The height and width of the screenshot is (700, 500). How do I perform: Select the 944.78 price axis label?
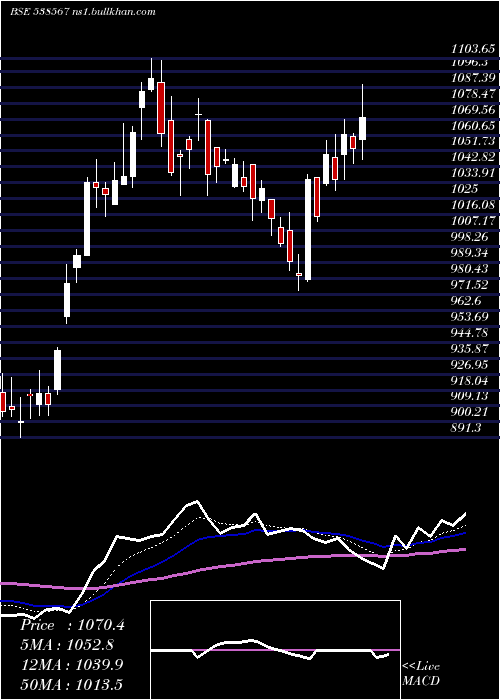point(470,333)
